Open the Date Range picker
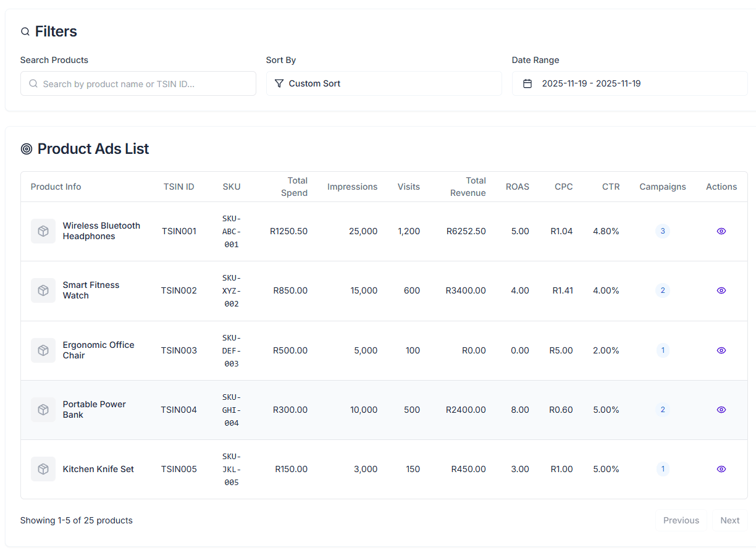This screenshot has width=756, height=558. click(629, 83)
